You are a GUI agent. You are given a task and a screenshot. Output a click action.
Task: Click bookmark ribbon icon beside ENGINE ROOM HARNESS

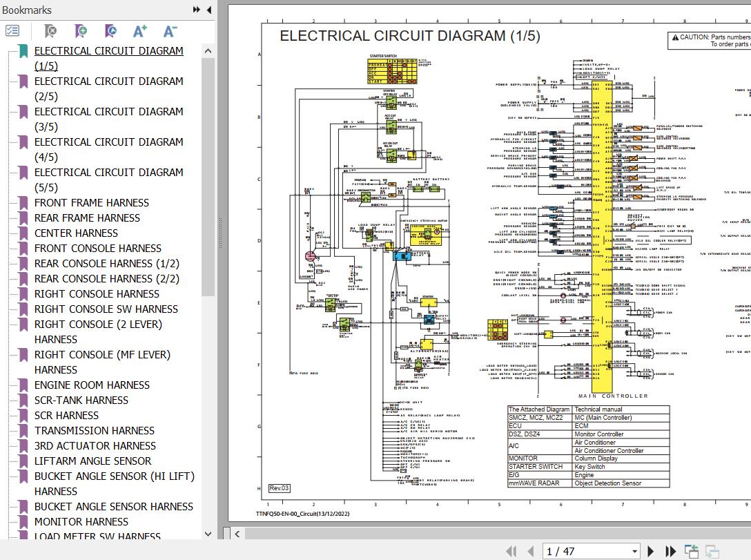click(x=23, y=385)
